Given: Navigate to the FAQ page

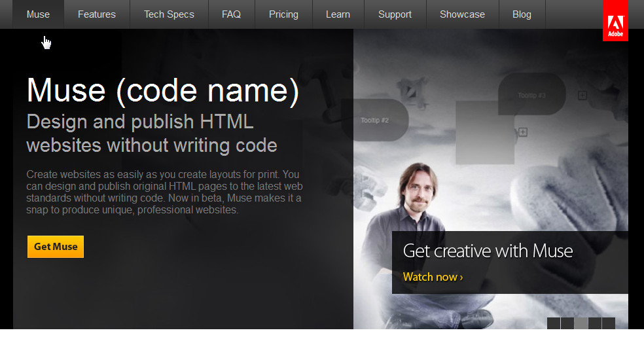Looking at the screenshot, I should point(231,14).
